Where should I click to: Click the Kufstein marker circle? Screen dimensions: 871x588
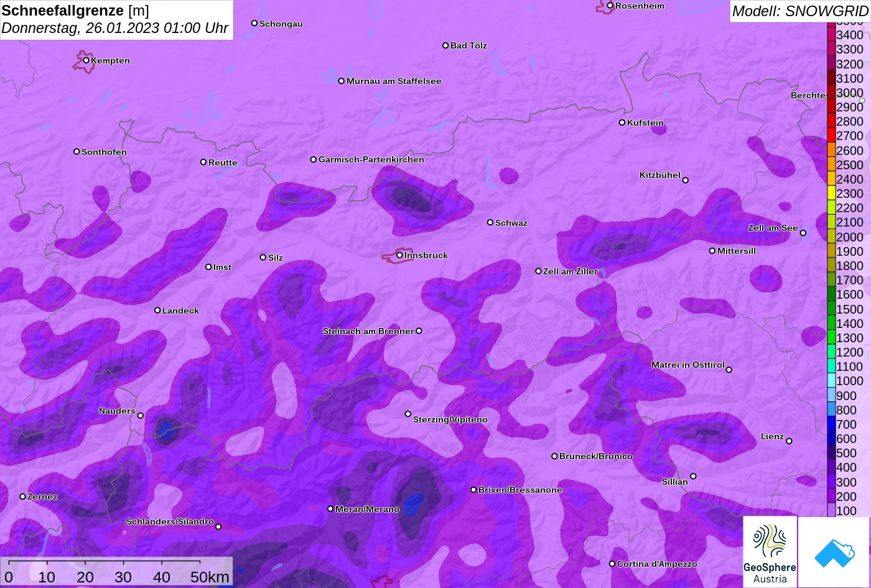point(622,123)
